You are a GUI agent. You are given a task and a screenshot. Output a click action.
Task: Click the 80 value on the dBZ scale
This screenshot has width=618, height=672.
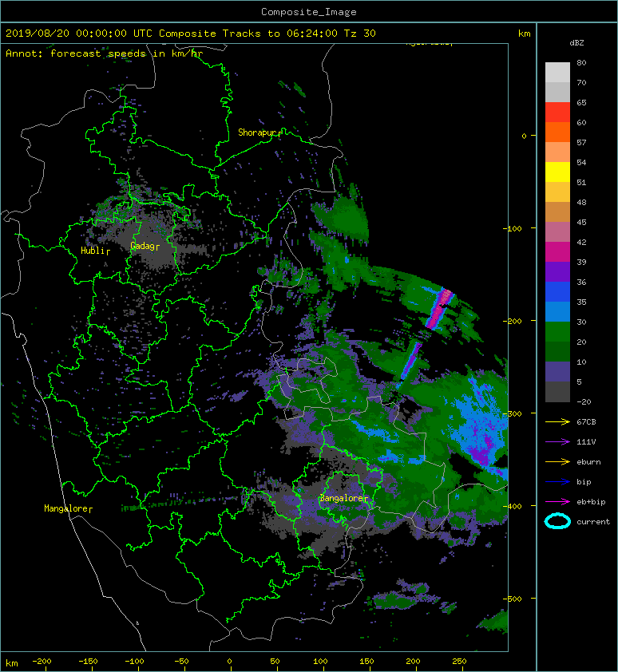581,62
